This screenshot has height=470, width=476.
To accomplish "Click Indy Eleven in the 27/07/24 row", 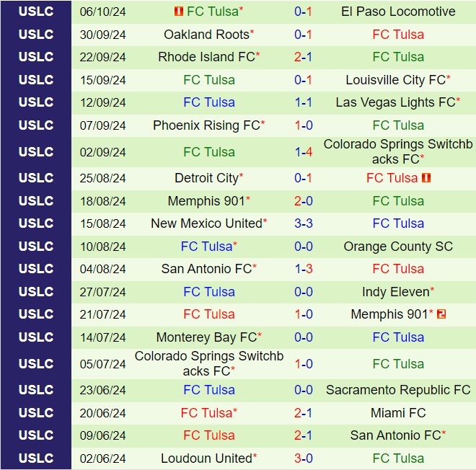I will coord(395,292).
